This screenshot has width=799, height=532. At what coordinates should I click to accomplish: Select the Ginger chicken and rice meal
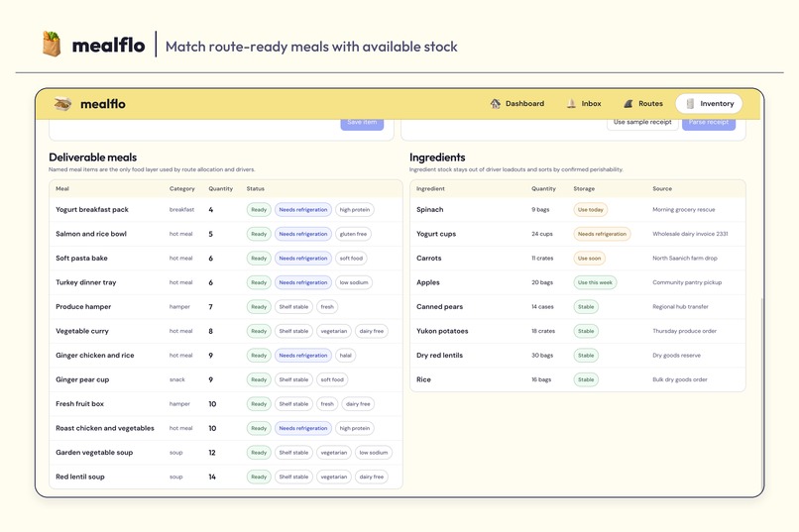pyautogui.click(x=226, y=356)
